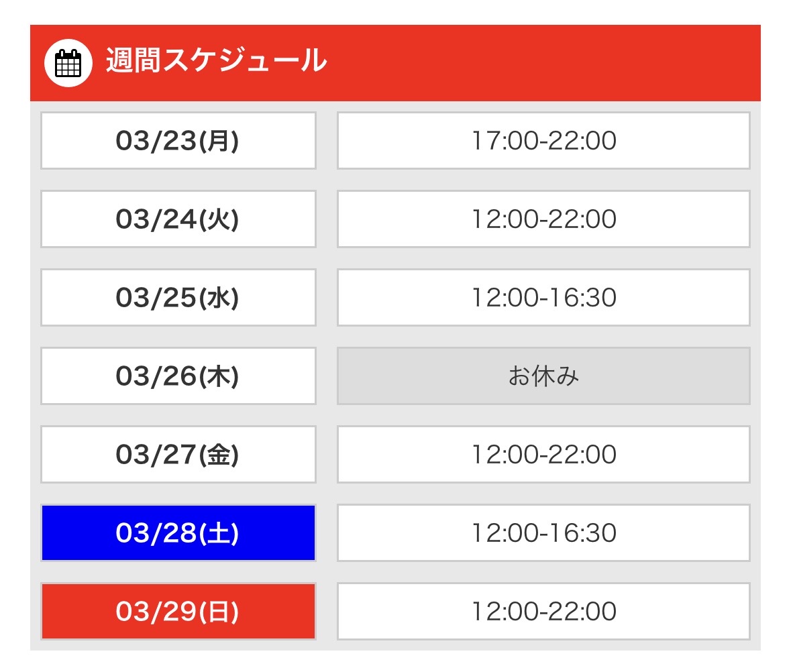Select the red 03/29(日) date cell
The image size is (791, 672).
click(x=178, y=612)
